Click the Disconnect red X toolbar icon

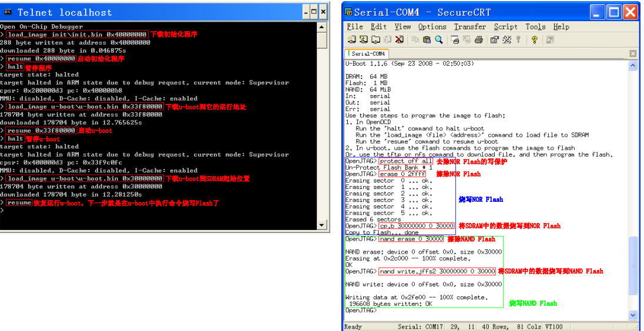(x=399, y=39)
